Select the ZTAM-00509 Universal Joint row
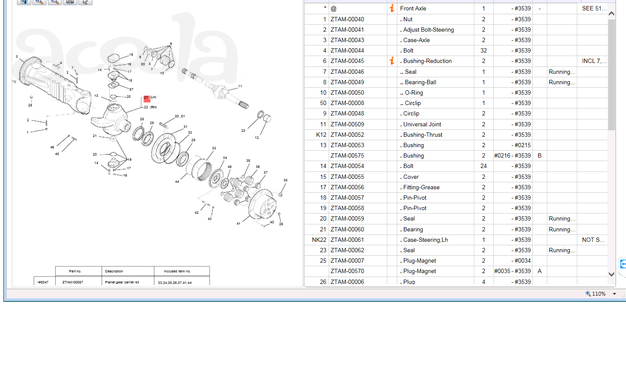 456,124
